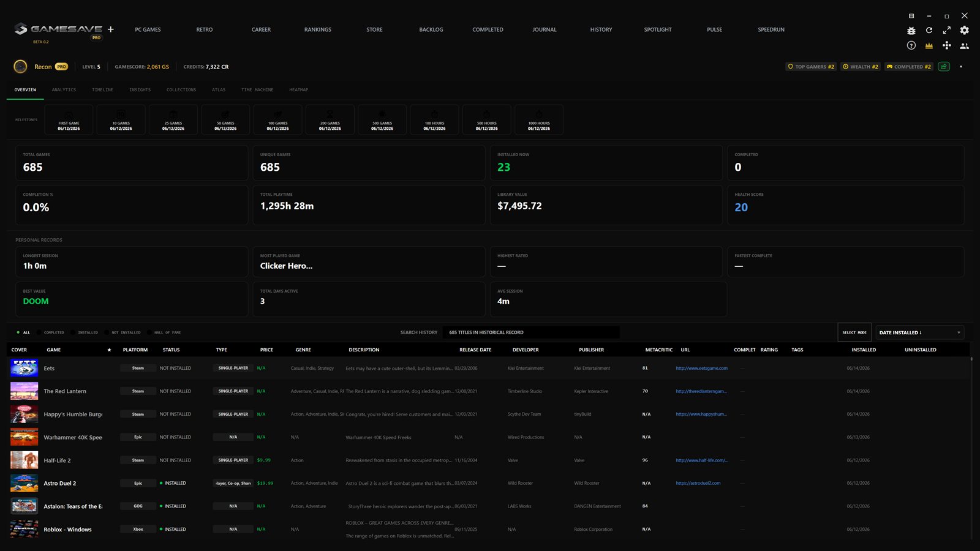Screen dimensions: 980x551
Task: Open the Career menu
Action: tap(261, 29)
